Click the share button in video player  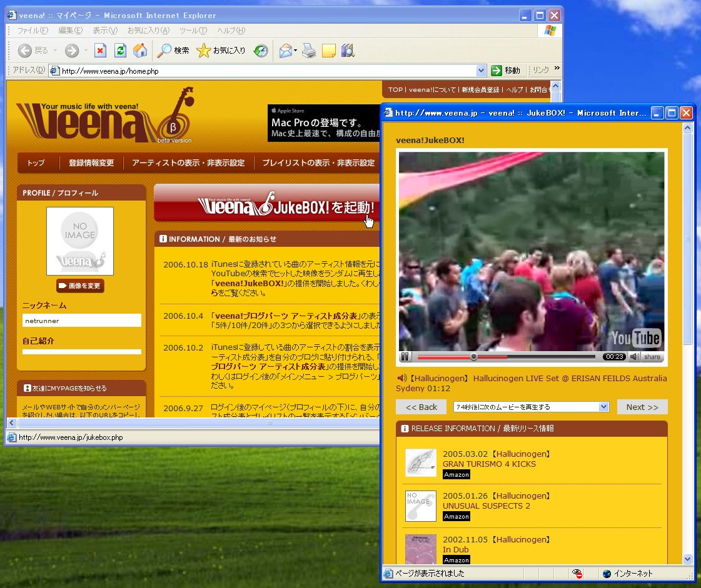(652, 357)
